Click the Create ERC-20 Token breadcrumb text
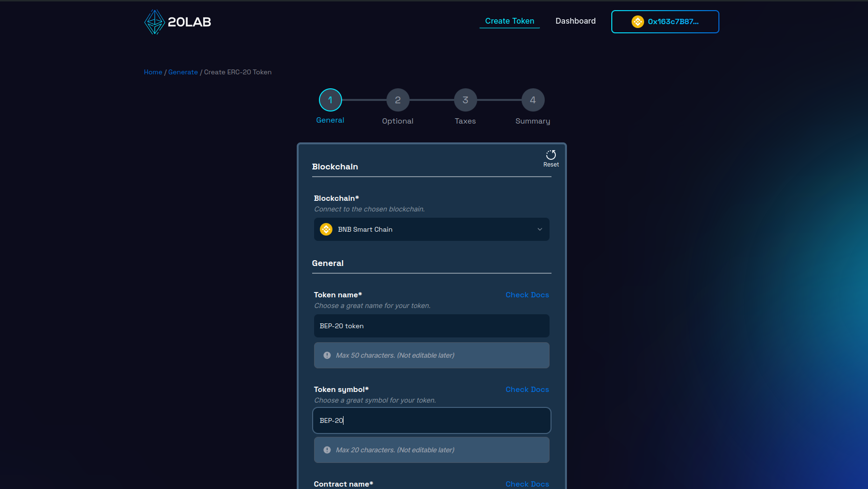Viewport: 868px width, 489px height. click(237, 72)
